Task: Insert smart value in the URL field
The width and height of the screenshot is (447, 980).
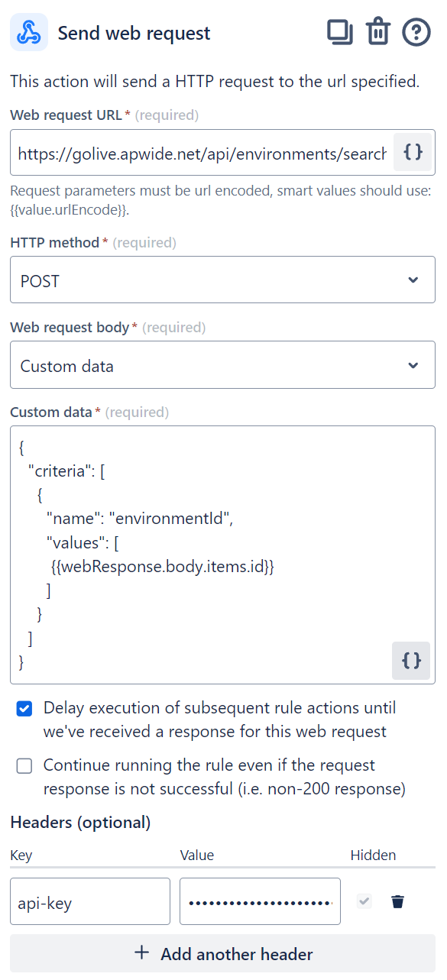Action: tap(413, 152)
